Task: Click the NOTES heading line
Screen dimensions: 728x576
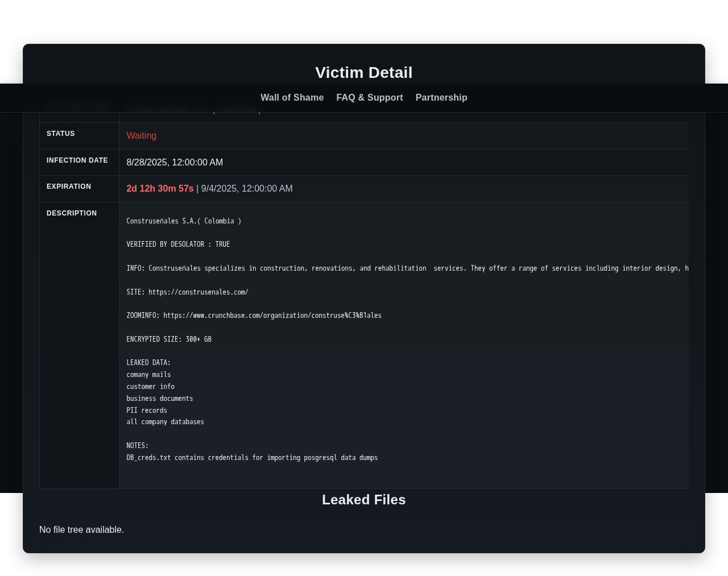Action: click(138, 446)
